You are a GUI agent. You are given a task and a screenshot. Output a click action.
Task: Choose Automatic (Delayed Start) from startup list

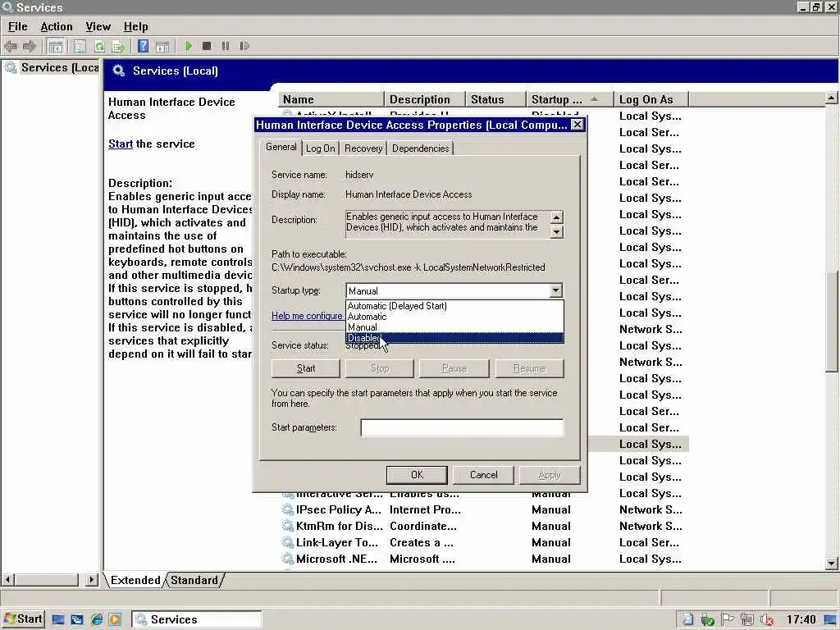454,306
